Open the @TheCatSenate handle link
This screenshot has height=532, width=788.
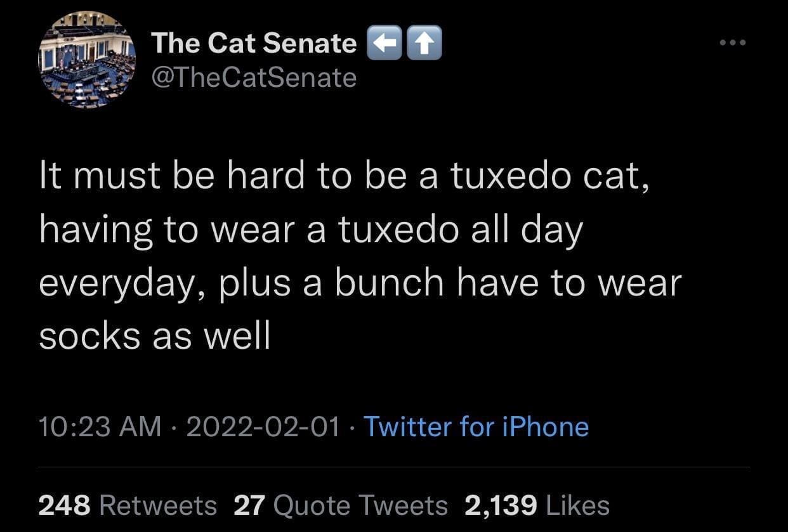(254, 77)
